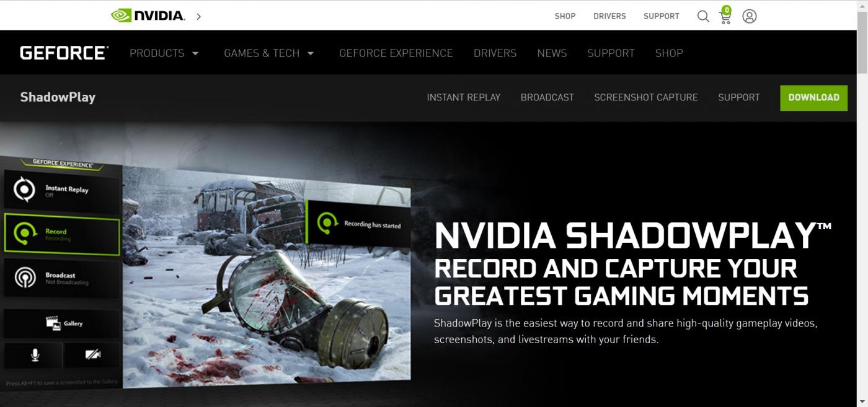Toggle the microphone button in overlay
The width and height of the screenshot is (868, 407).
[35, 355]
